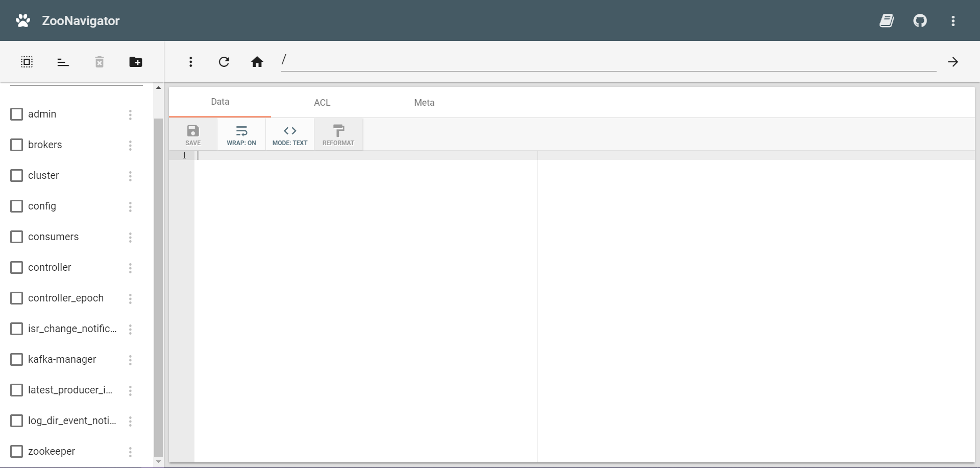Click the Reformat button
The height and width of the screenshot is (468, 980).
point(338,134)
